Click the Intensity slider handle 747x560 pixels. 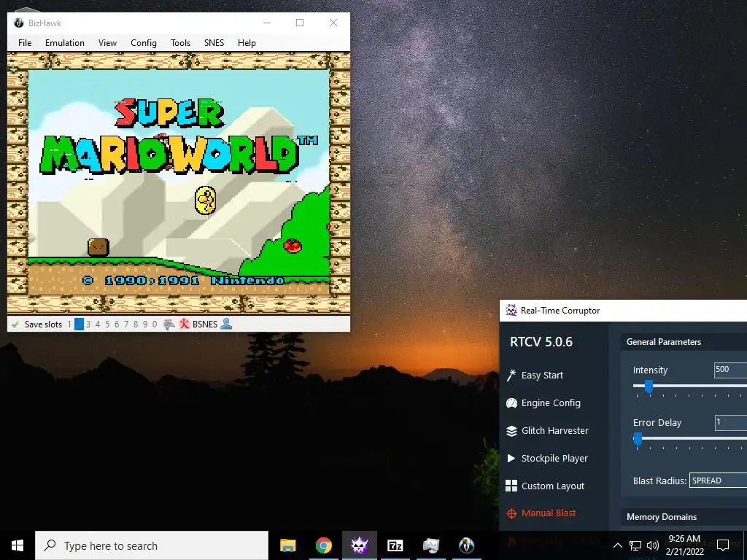[x=649, y=386]
